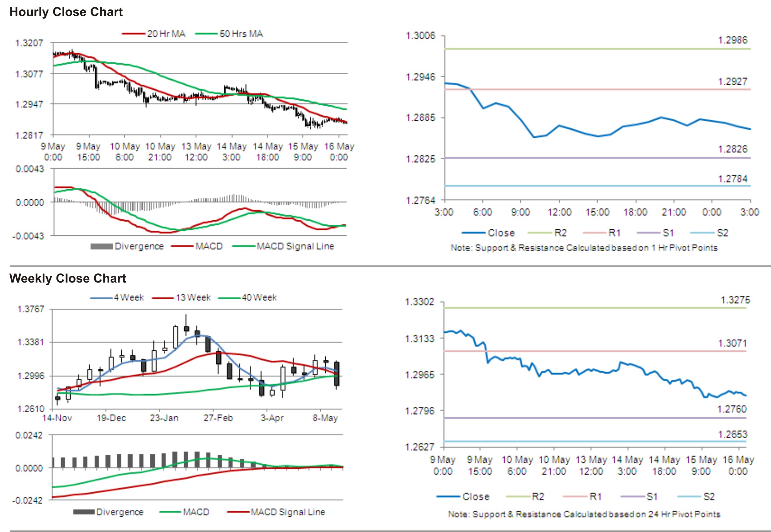Click the 40 Week legend label
771x532 pixels.
(x=259, y=297)
